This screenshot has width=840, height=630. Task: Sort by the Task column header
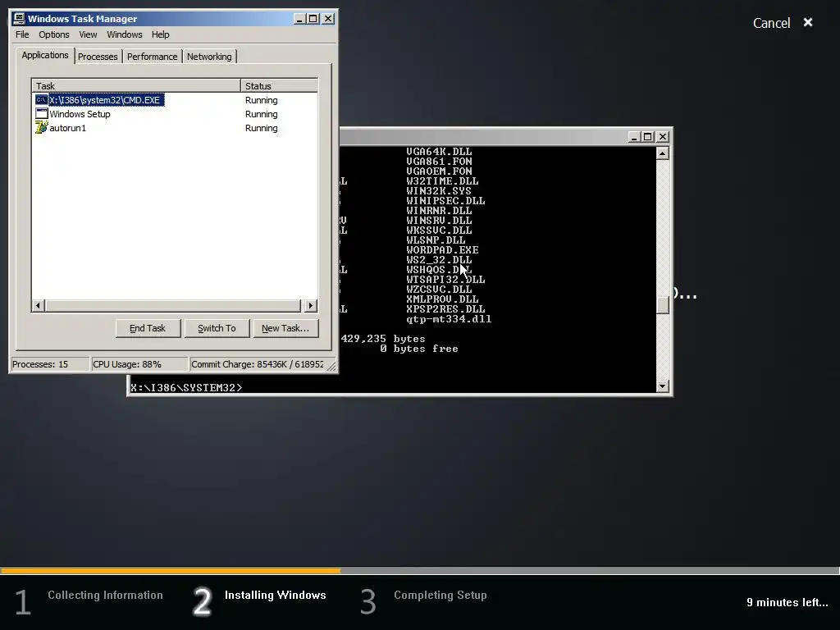point(136,85)
